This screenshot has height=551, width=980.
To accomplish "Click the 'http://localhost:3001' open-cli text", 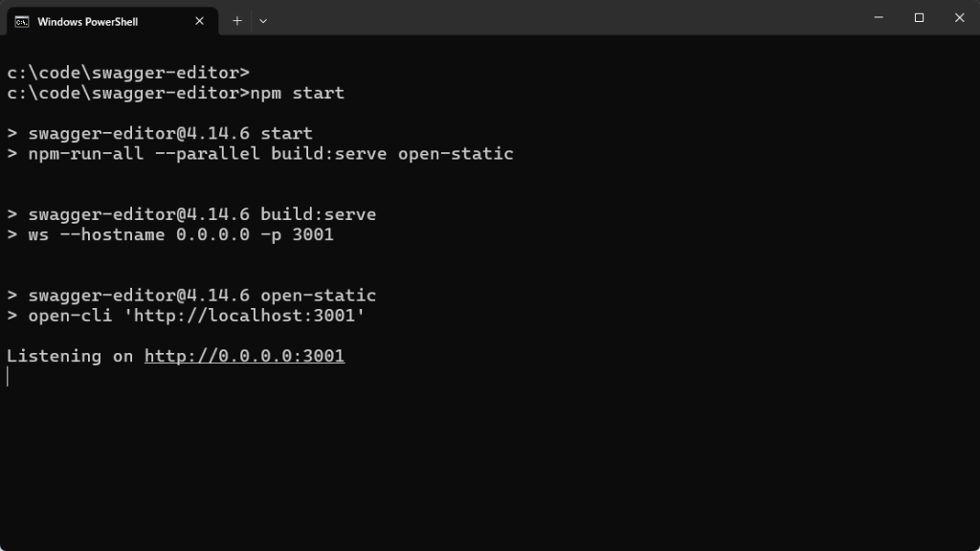I will [x=244, y=316].
